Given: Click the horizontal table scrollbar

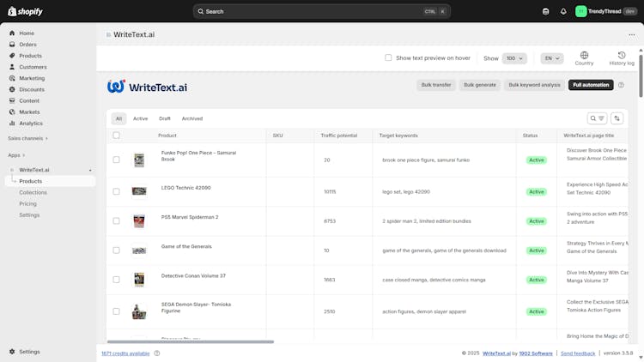Looking at the screenshot, I should 190,341.
